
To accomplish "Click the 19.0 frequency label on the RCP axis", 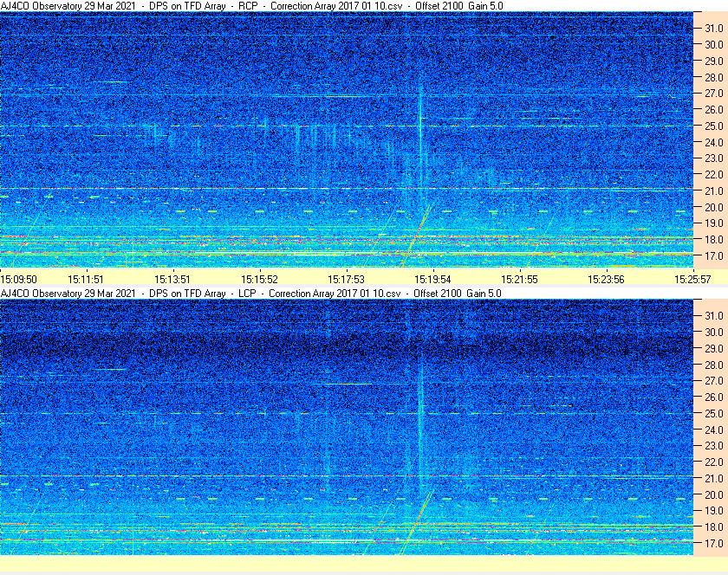I will [x=714, y=223].
